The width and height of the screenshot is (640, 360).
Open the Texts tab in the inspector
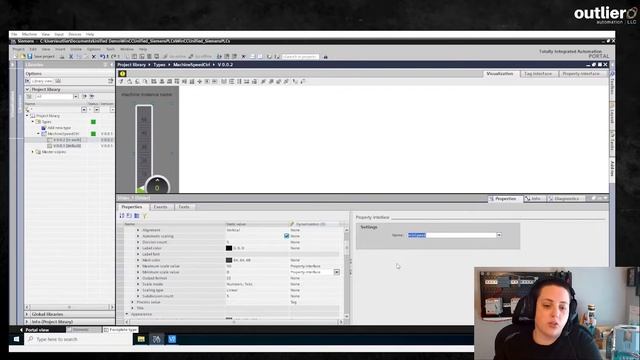184,207
